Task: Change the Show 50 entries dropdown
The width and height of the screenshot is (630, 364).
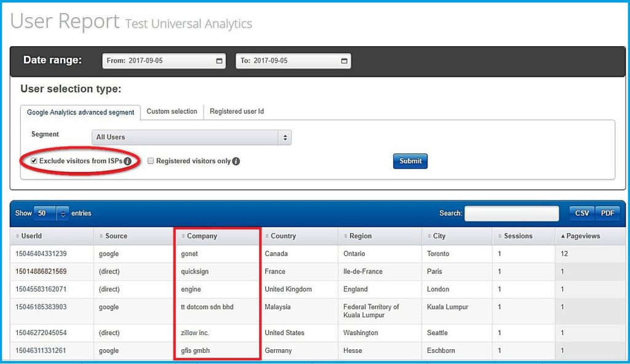Action: pos(51,213)
